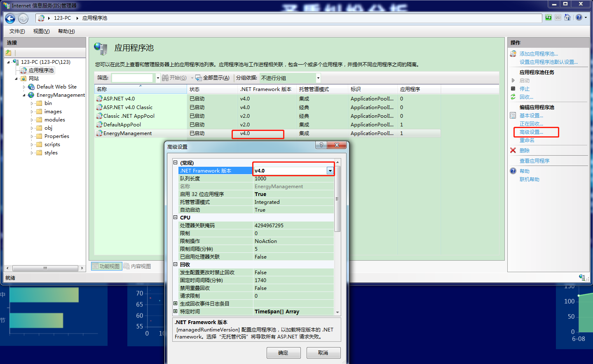Click the connect icon in 连接 panel toolbar

[x=8, y=53]
